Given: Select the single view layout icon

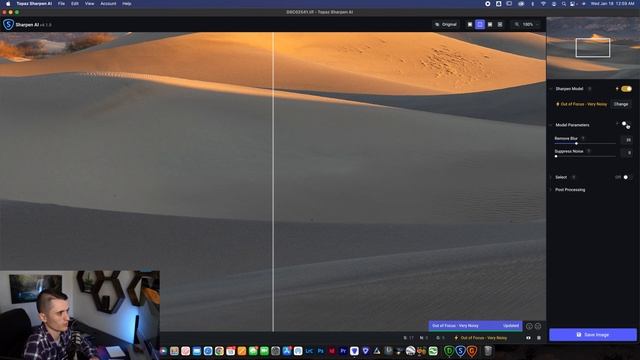Looking at the screenshot, I should coord(470,24).
